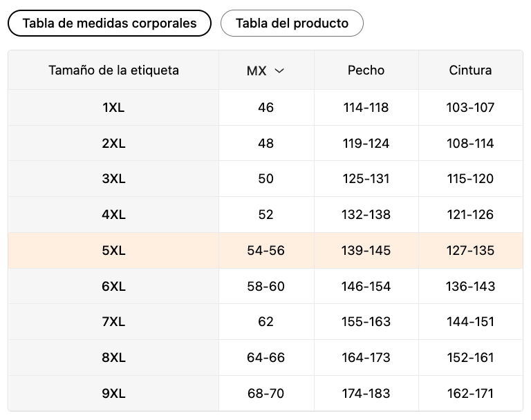The width and height of the screenshot is (531, 420).
Task: Choose the 3XL size row
Action: (x=265, y=179)
